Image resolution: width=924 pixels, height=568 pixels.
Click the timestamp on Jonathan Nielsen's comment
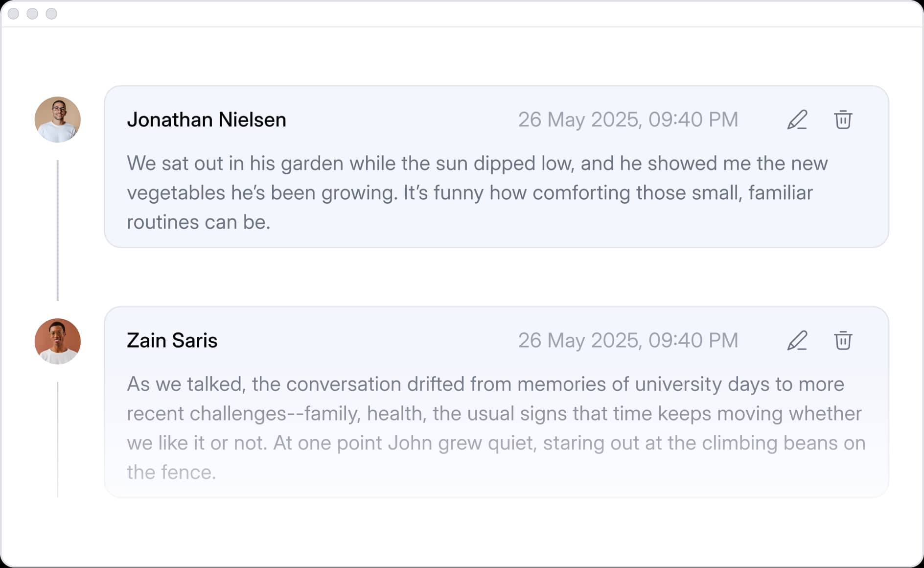pos(628,120)
